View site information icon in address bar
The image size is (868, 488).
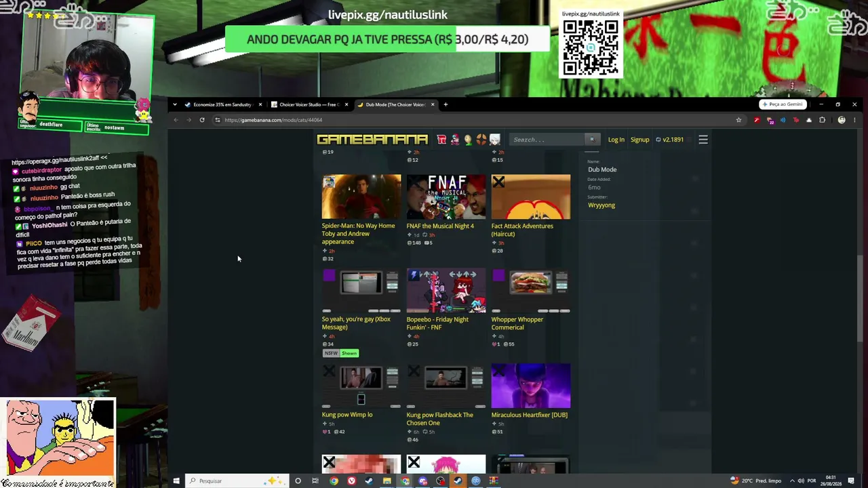point(217,120)
